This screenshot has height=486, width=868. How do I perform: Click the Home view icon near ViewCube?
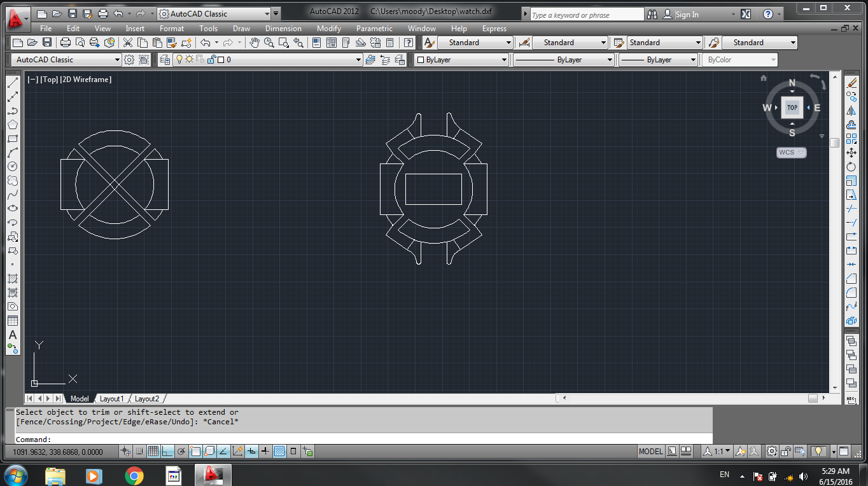[x=764, y=78]
